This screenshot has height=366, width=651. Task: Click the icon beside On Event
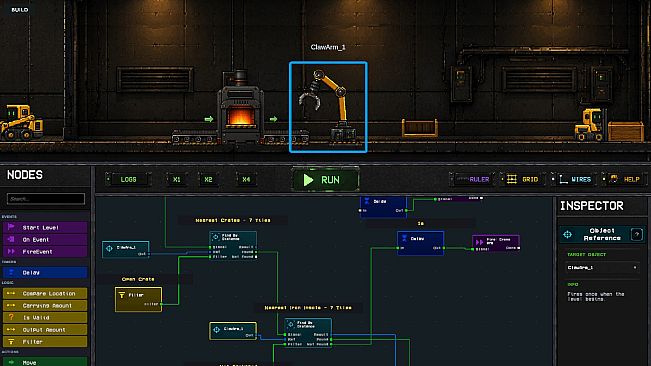coord(11,239)
